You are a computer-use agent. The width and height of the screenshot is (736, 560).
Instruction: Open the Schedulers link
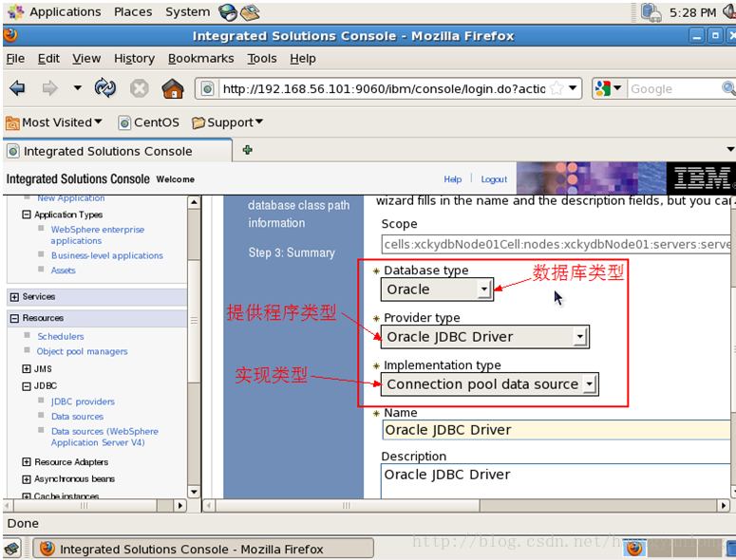click(61, 336)
